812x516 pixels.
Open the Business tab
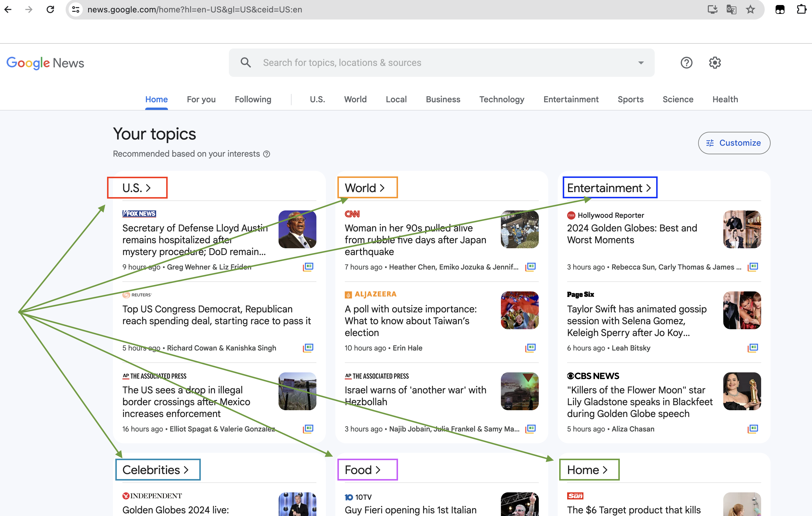443,99
